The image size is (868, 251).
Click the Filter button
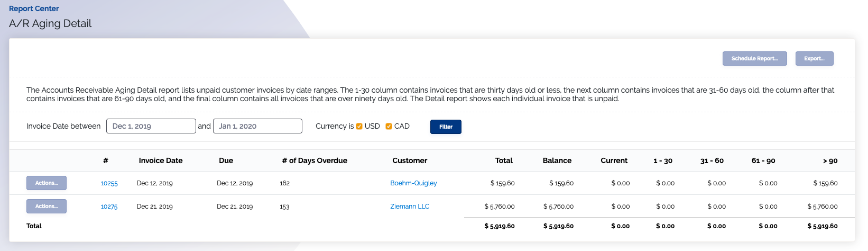click(446, 127)
